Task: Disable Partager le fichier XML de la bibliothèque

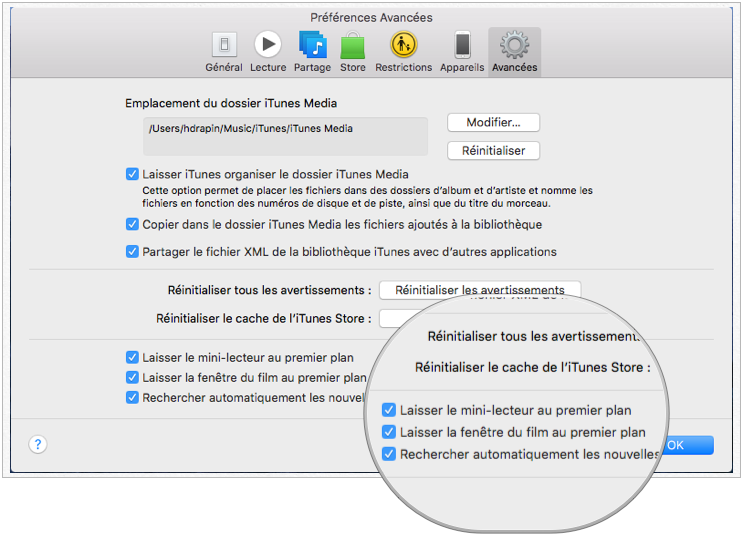Action: pos(132,251)
